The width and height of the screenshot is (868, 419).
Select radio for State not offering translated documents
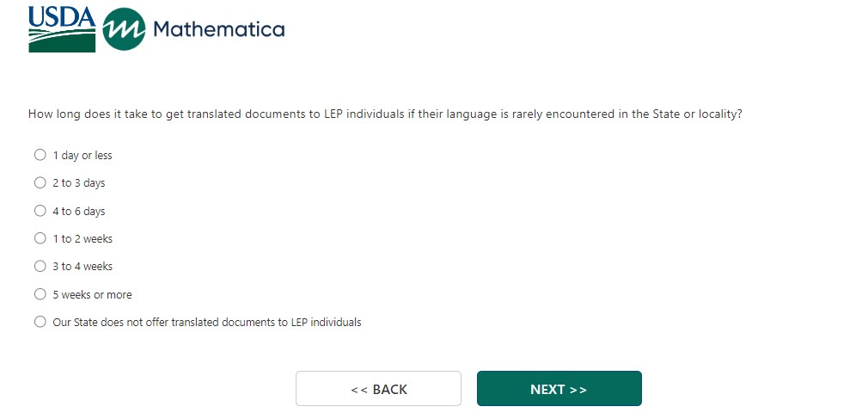(x=40, y=322)
